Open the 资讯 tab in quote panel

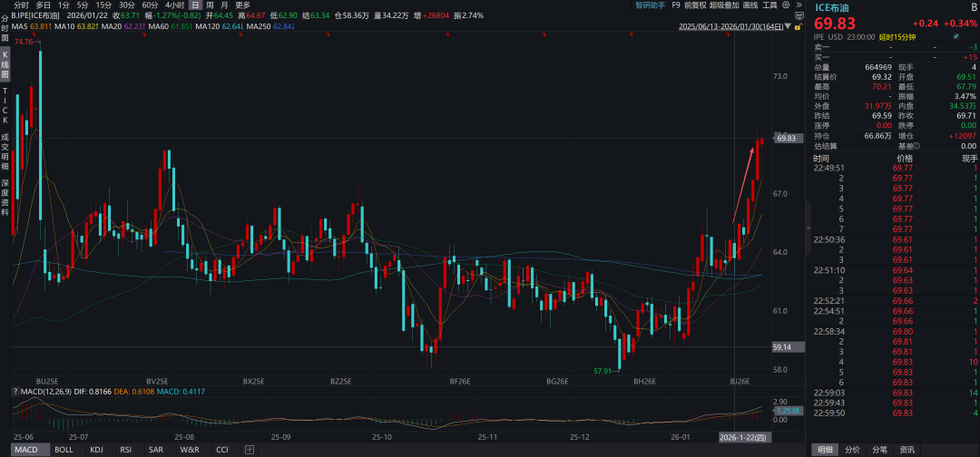click(906, 449)
